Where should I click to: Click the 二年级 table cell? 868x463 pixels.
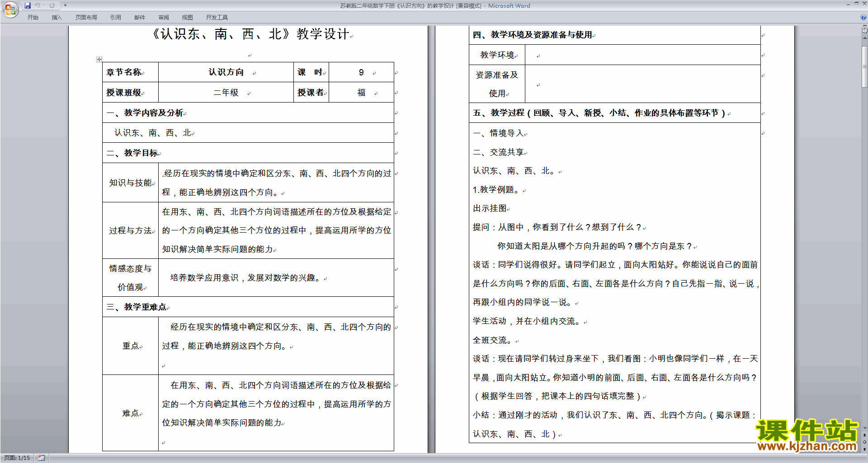[x=226, y=93]
